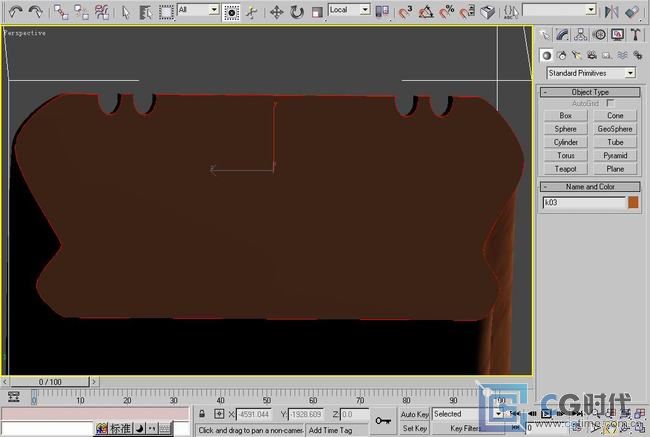This screenshot has height=437, width=650.
Task: Select the Helpers category icon
Action: point(607,55)
